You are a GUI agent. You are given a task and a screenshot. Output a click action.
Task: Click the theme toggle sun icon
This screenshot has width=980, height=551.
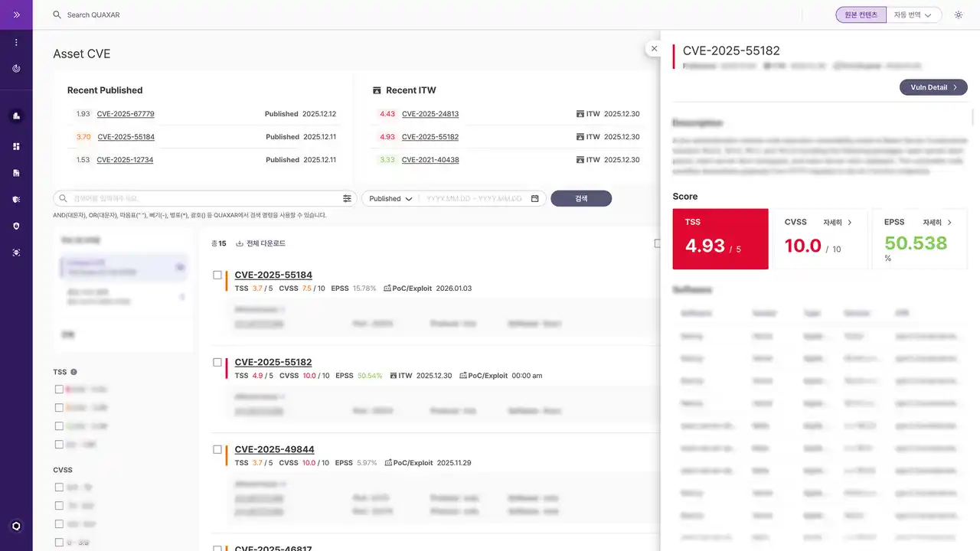pyautogui.click(x=958, y=15)
